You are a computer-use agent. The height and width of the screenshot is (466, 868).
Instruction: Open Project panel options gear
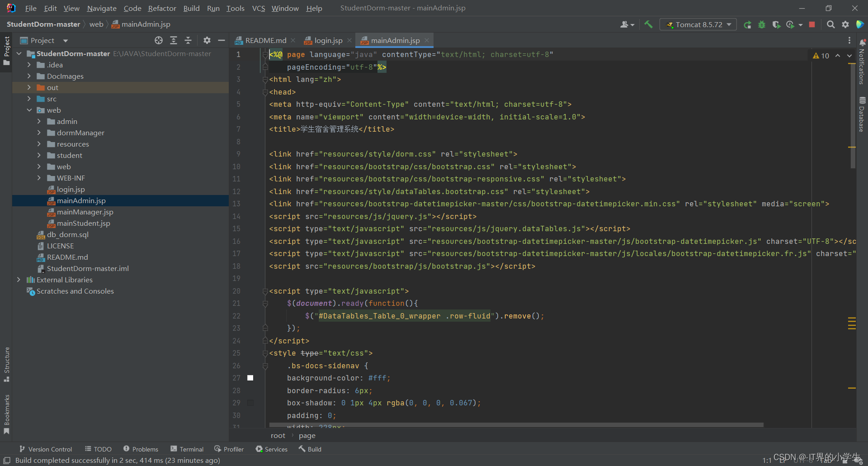pos(207,40)
